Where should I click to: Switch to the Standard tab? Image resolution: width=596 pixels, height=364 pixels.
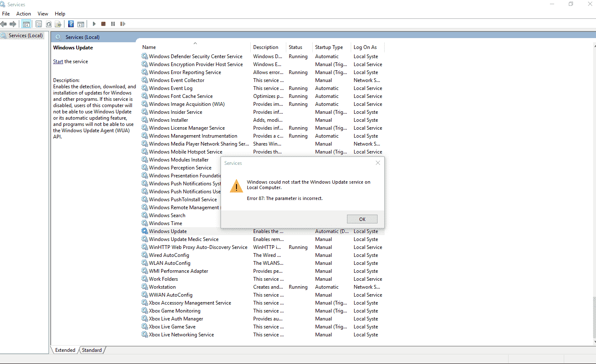coord(92,350)
